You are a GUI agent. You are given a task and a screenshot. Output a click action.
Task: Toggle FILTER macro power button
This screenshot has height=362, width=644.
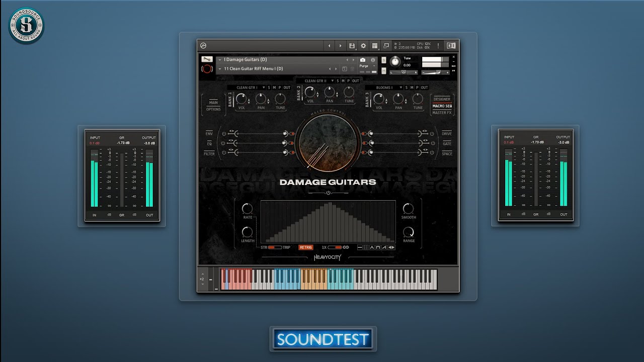(x=224, y=152)
